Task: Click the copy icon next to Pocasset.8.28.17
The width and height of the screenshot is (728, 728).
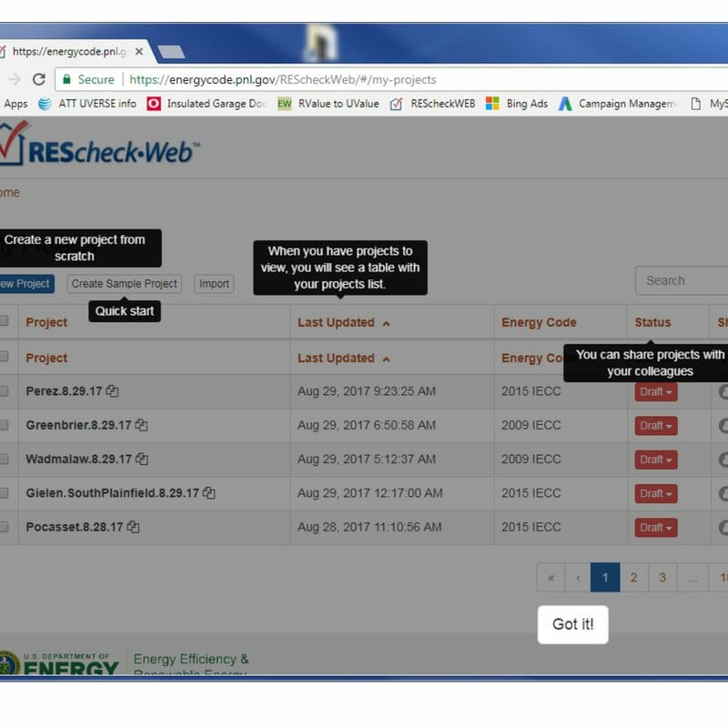Action: click(134, 527)
